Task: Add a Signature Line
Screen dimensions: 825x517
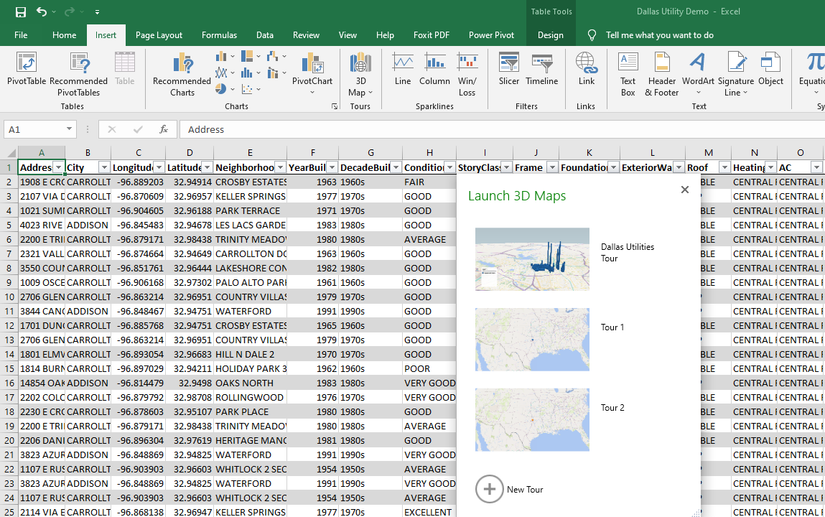Action: [736, 74]
